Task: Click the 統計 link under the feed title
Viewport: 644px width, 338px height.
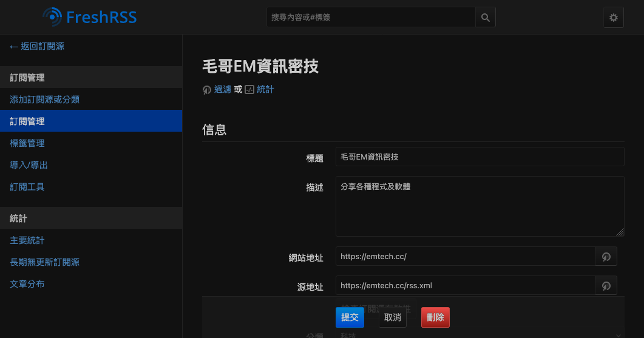Action: 265,90
